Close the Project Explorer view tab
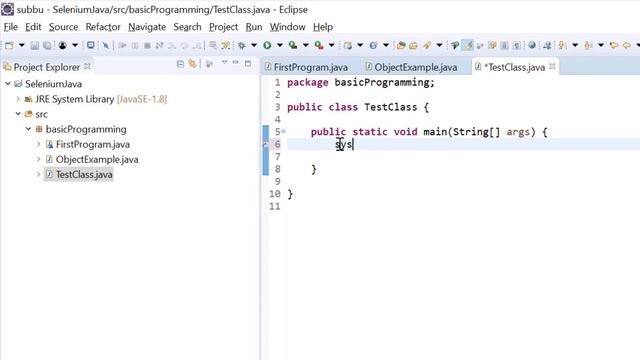The image size is (640, 360). point(87,66)
